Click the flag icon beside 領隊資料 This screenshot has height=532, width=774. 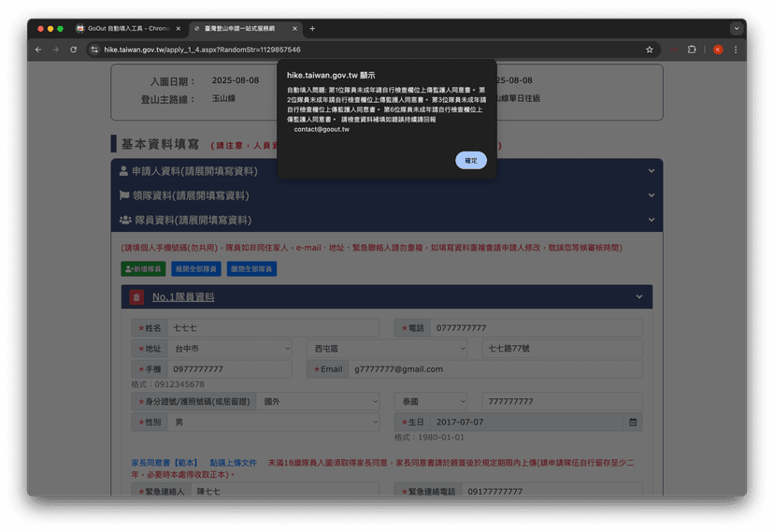coord(124,195)
